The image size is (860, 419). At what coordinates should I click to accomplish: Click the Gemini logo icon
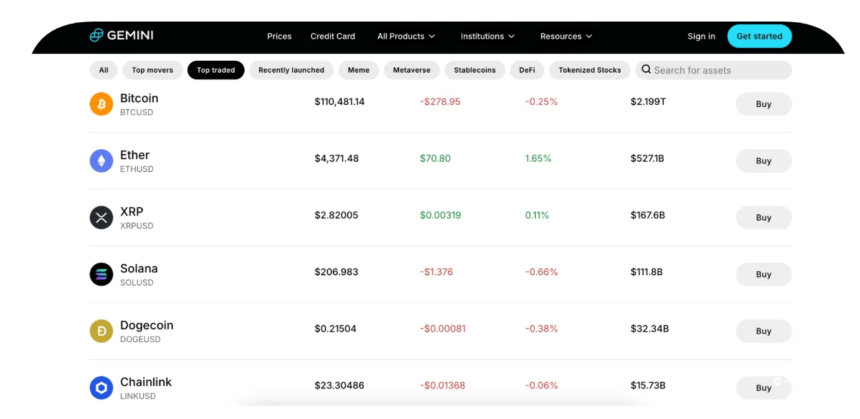97,36
